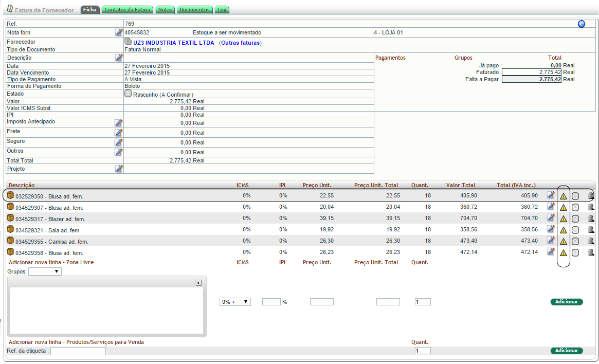Click product box icon of Saia 034529321

point(10,229)
